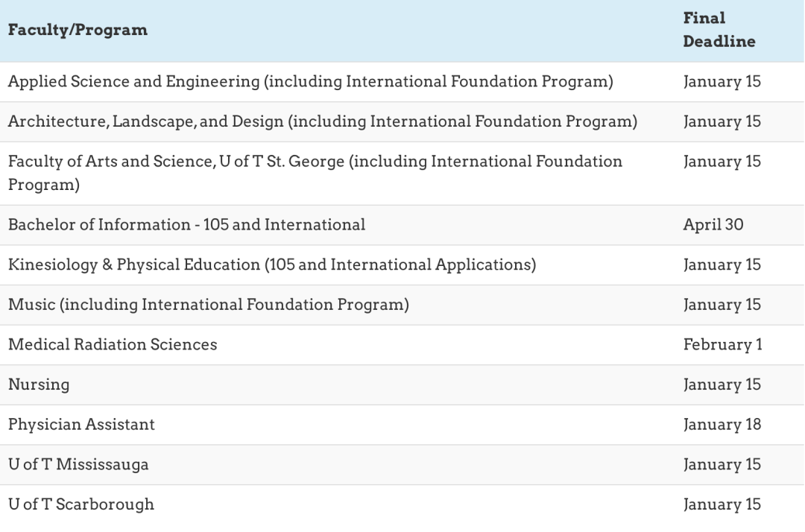Image resolution: width=805 pixels, height=532 pixels.
Task: Click Bachelor of Information program name
Action: tap(186, 225)
